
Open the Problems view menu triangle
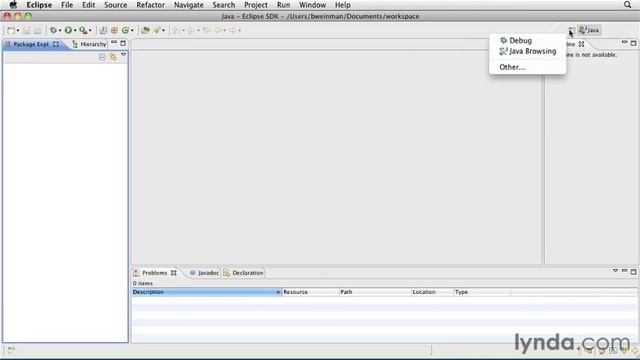coord(615,271)
